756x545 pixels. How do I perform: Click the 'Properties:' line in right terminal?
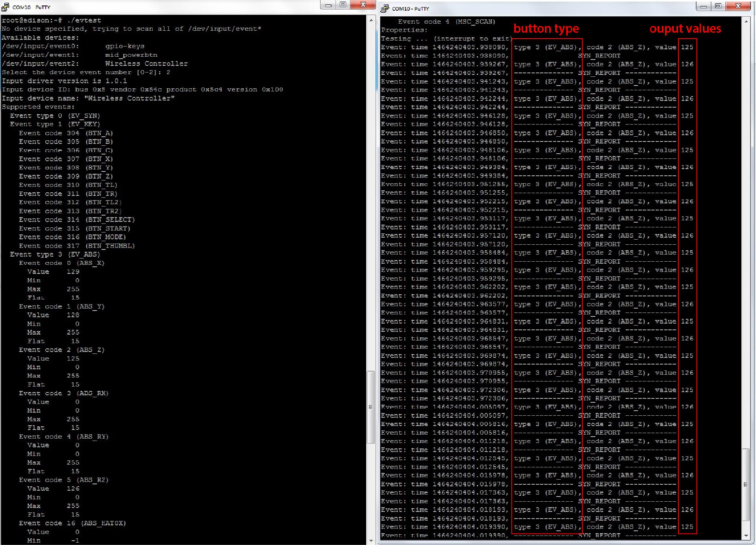click(x=404, y=30)
